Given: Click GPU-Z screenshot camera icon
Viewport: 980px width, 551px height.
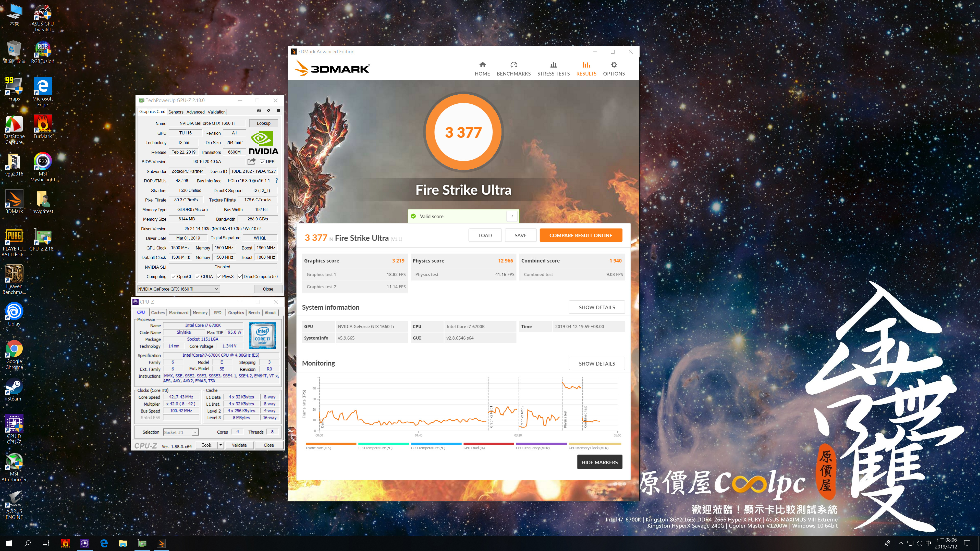Looking at the screenshot, I should tap(259, 111).
